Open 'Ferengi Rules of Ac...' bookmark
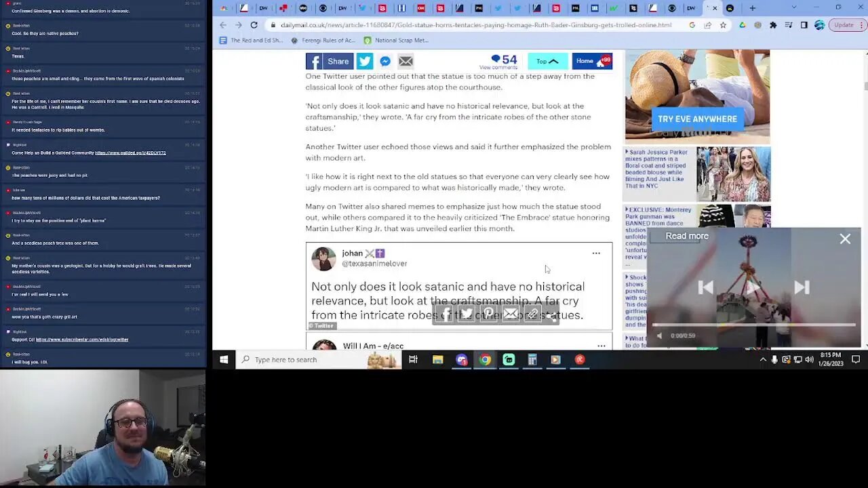 coord(323,40)
